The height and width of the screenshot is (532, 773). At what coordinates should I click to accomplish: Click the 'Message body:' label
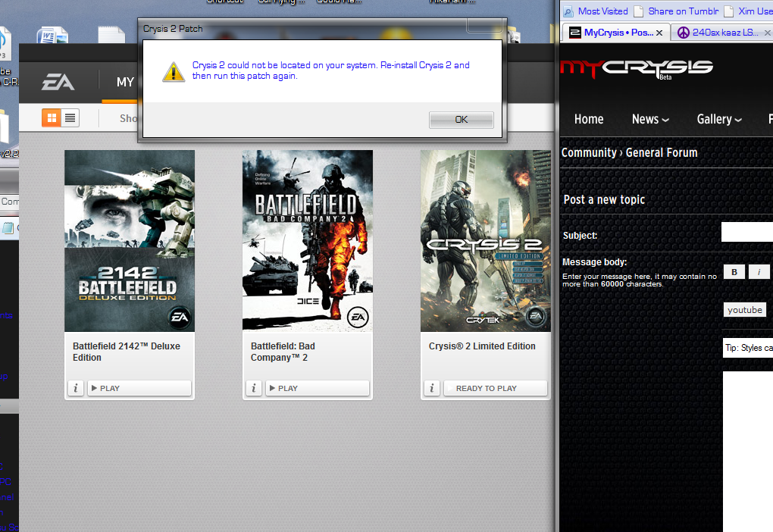pyautogui.click(x=595, y=262)
